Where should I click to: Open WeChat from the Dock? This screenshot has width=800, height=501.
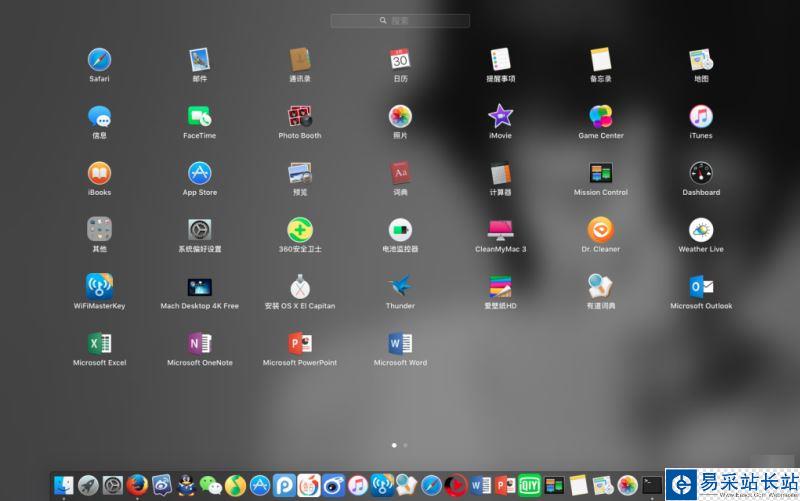(x=211, y=485)
